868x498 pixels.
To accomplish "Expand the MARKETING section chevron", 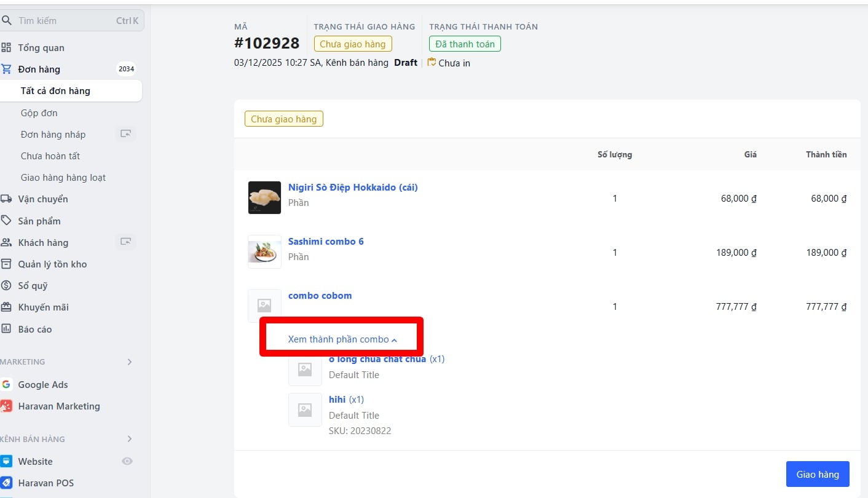I will [130, 362].
